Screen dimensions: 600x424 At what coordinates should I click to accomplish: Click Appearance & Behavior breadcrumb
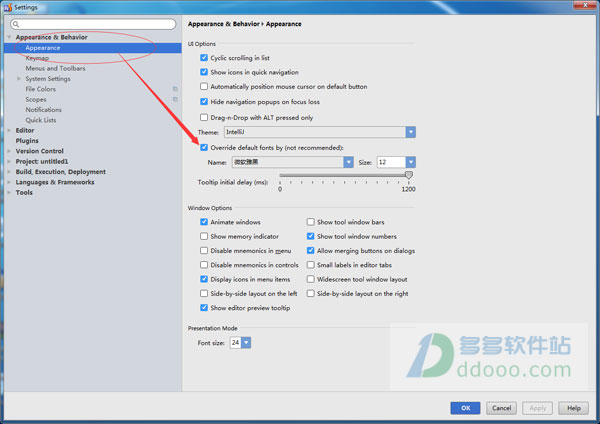click(x=224, y=24)
